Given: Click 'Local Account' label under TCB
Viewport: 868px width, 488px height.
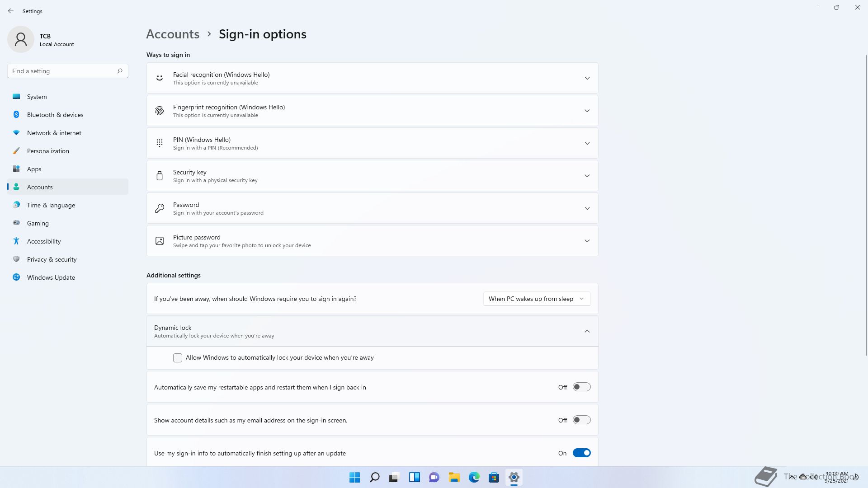Looking at the screenshot, I should tap(57, 44).
